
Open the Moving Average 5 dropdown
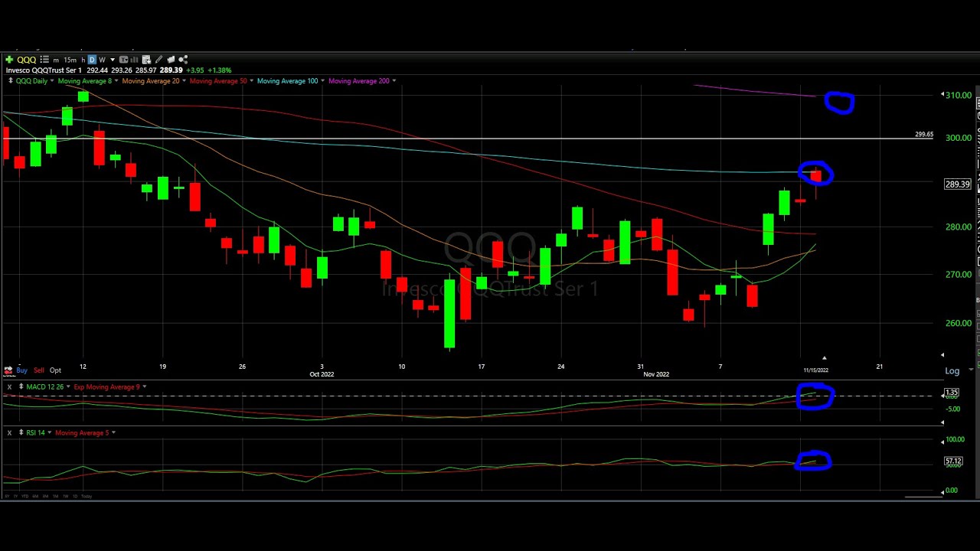[113, 433]
